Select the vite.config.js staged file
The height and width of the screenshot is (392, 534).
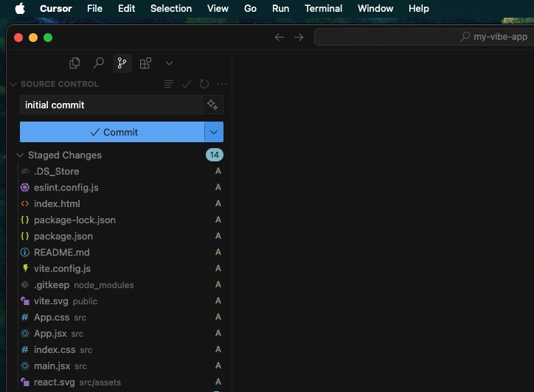120,268
